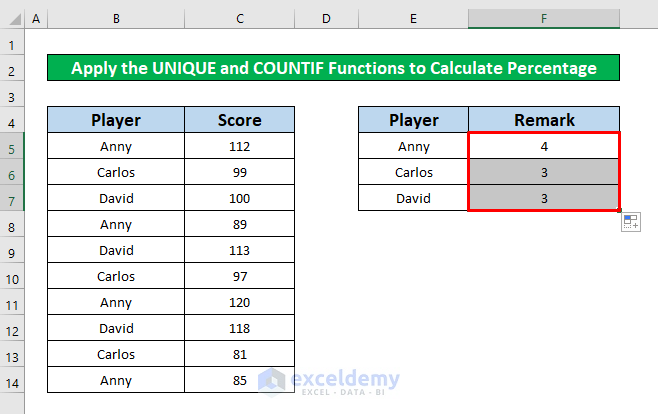Select row 14 header

coord(11,380)
